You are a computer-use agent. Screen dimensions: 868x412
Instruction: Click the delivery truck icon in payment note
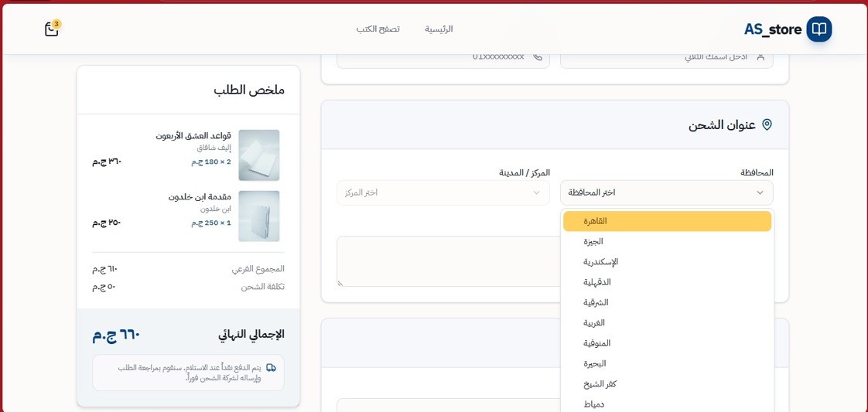[x=272, y=368]
